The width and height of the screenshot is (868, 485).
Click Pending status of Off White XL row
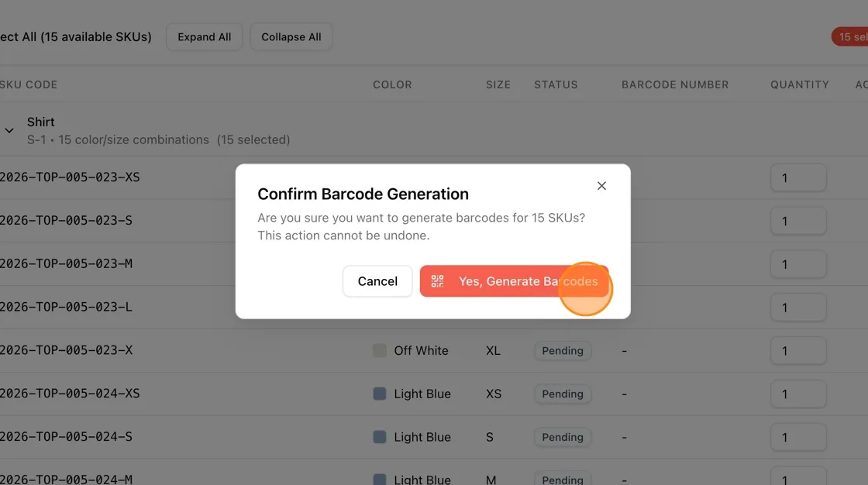tap(563, 350)
